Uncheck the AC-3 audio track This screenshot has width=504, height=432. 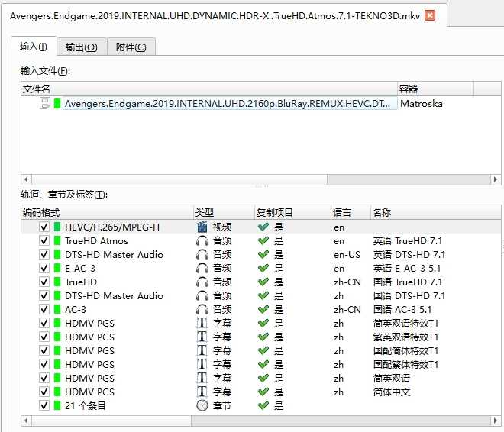click(x=44, y=309)
